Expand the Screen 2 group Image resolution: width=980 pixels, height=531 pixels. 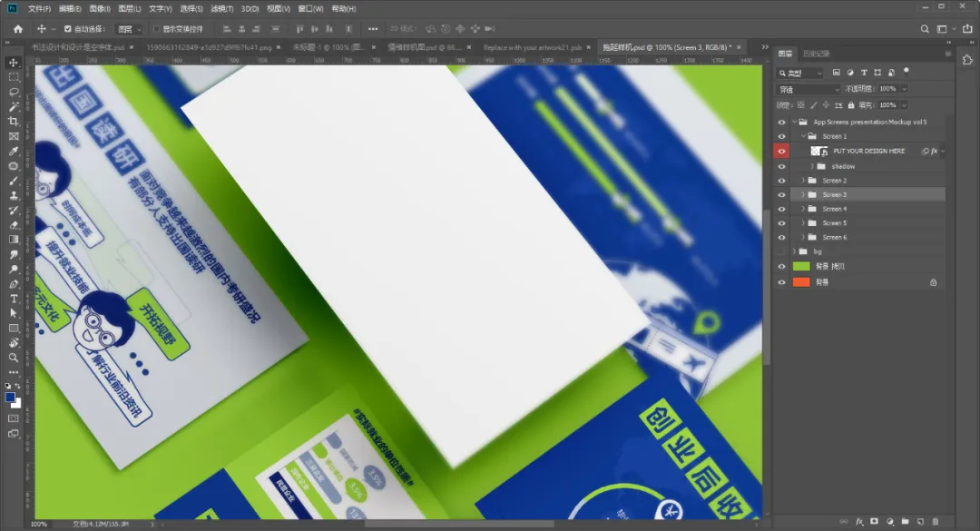[803, 180]
